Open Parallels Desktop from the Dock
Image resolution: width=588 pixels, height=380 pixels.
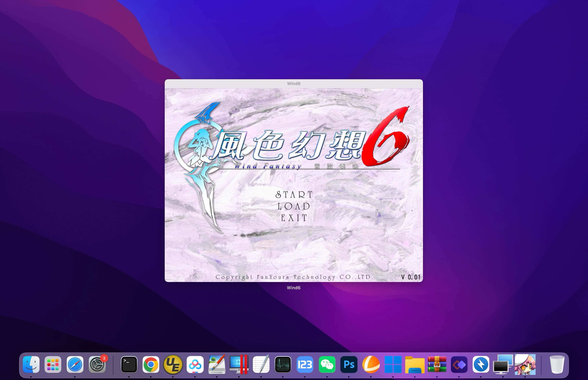(x=239, y=364)
